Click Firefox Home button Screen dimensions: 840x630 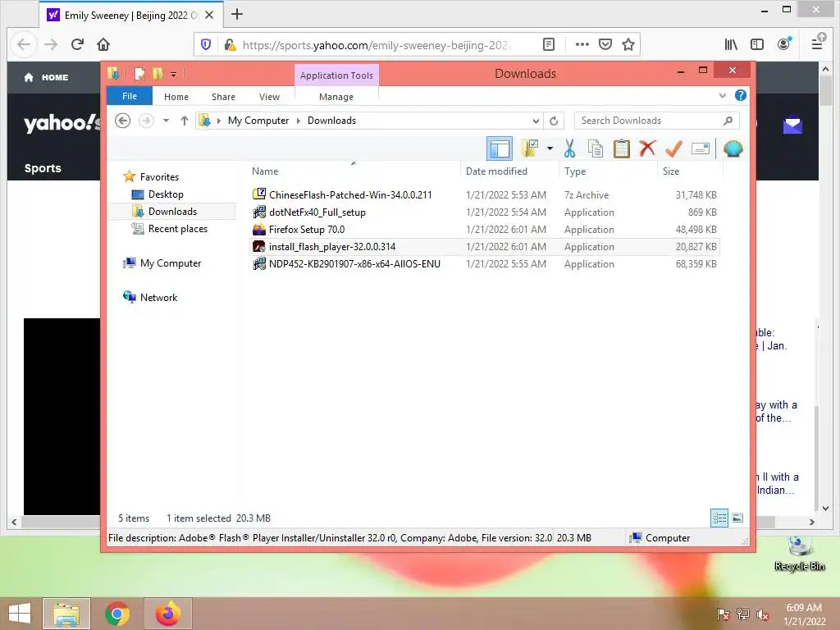click(x=103, y=44)
